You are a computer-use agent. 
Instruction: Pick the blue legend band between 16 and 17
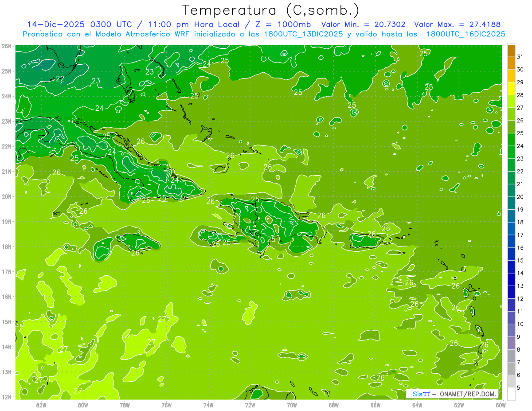click(x=511, y=242)
